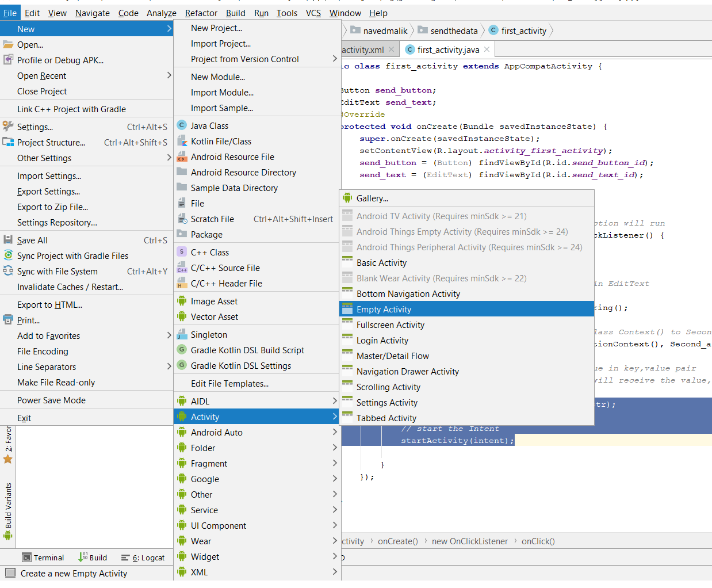Click the Scratch File icon
This screenshot has height=588, width=712.
(182, 219)
